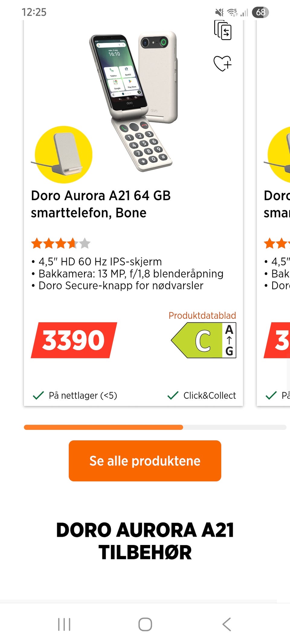Tap the Click&Collect availability label

coord(201,396)
